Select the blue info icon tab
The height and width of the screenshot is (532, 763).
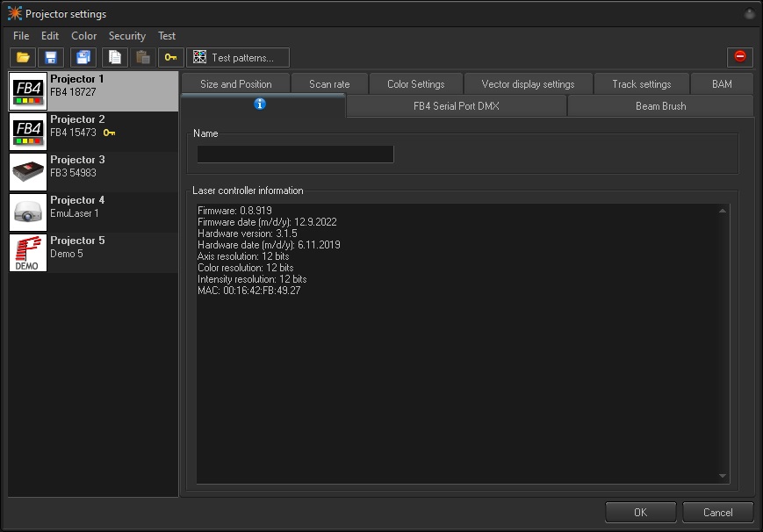coord(260,104)
